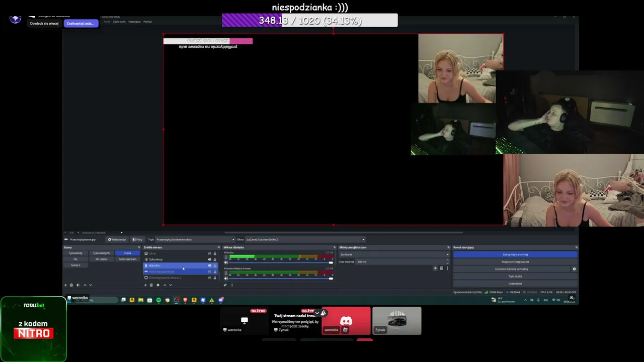The image size is (644, 362).
Task: Expand the system tray hidden icons chevron
Action: [525, 300]
